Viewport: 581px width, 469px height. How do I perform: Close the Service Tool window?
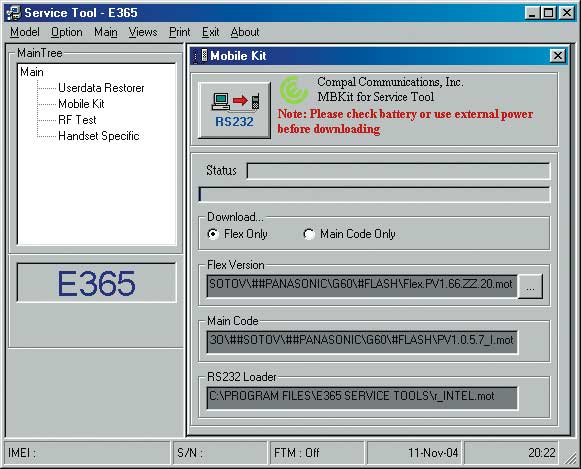click(x=567, y=13)
